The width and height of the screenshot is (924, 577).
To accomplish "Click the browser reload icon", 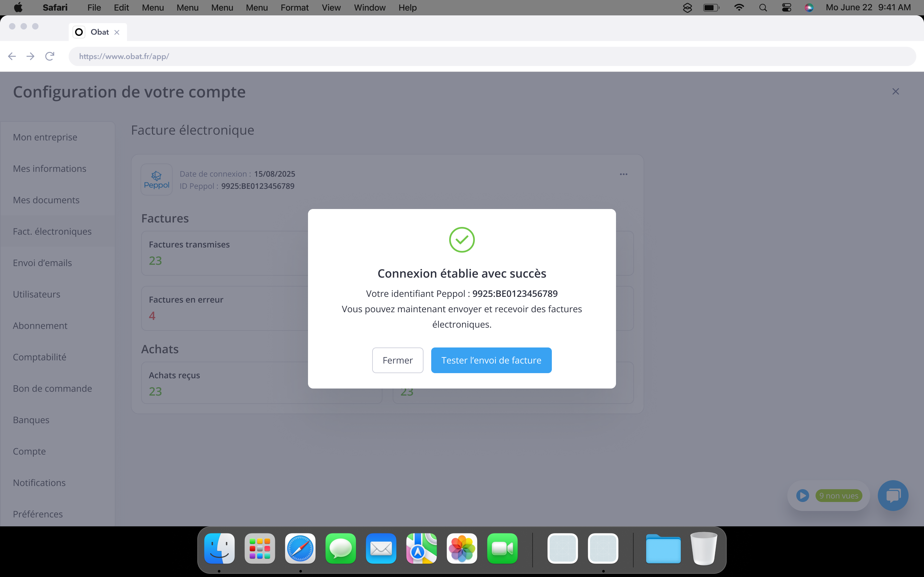I will pos(50,56).
